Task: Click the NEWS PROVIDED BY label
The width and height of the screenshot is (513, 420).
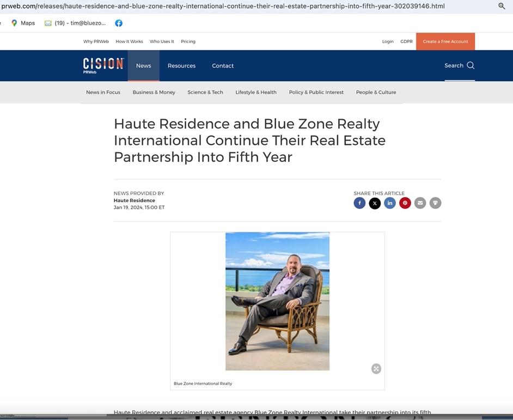Action: click(139, 193)
